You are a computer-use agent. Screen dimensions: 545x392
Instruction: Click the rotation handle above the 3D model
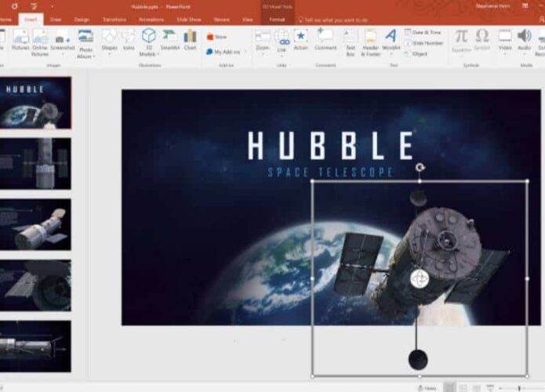tap(420, 168)
